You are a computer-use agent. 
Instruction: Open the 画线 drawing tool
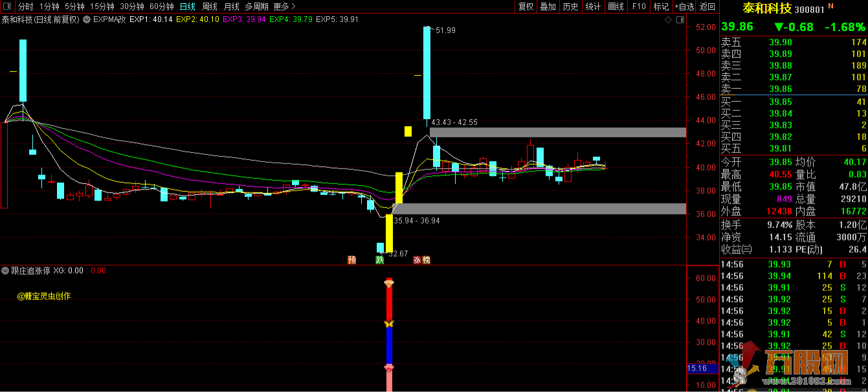[x=616, y=6]
